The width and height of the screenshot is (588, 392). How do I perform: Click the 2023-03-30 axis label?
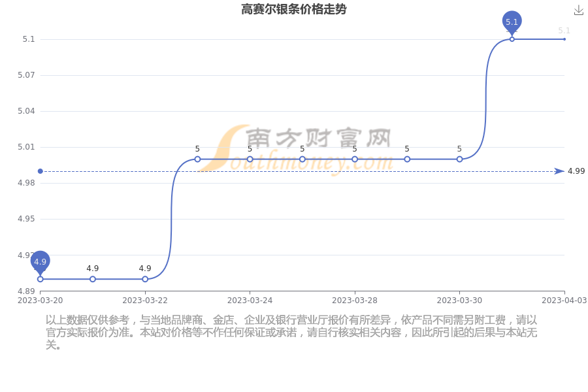click(x=459, y=301)
